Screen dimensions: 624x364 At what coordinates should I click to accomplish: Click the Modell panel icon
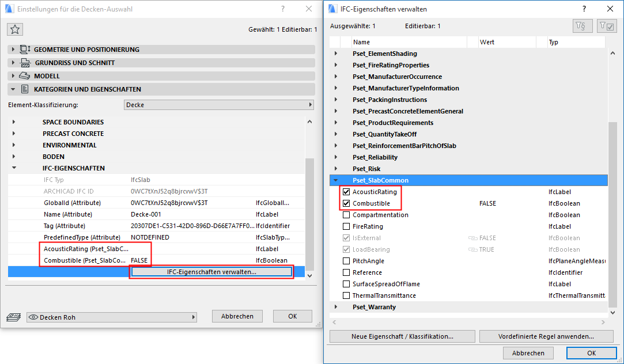pyautogui.click(x=25, y=76)
